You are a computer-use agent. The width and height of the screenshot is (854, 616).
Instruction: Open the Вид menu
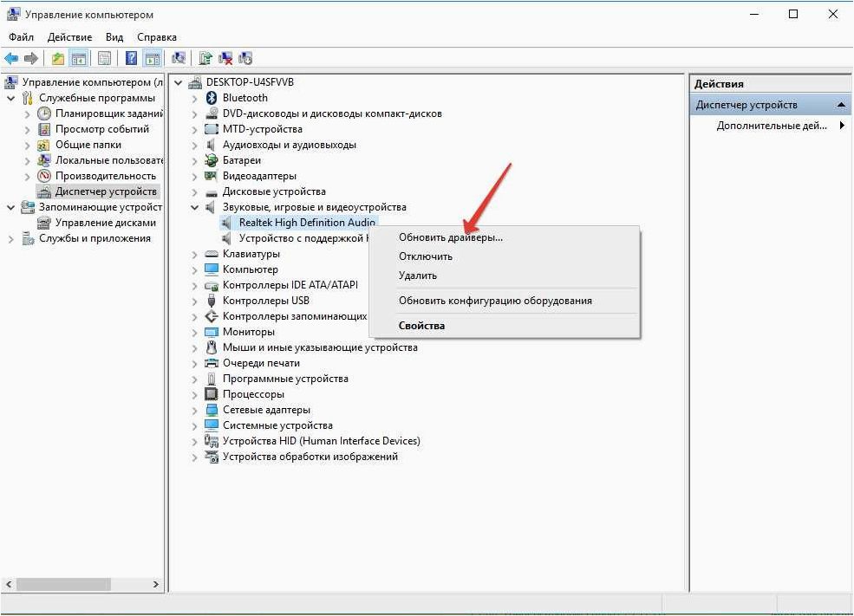[x=114, y=37]
